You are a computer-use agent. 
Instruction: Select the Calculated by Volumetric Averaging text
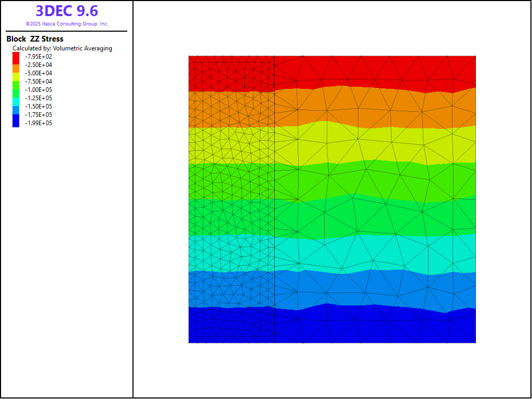point(62,48)
